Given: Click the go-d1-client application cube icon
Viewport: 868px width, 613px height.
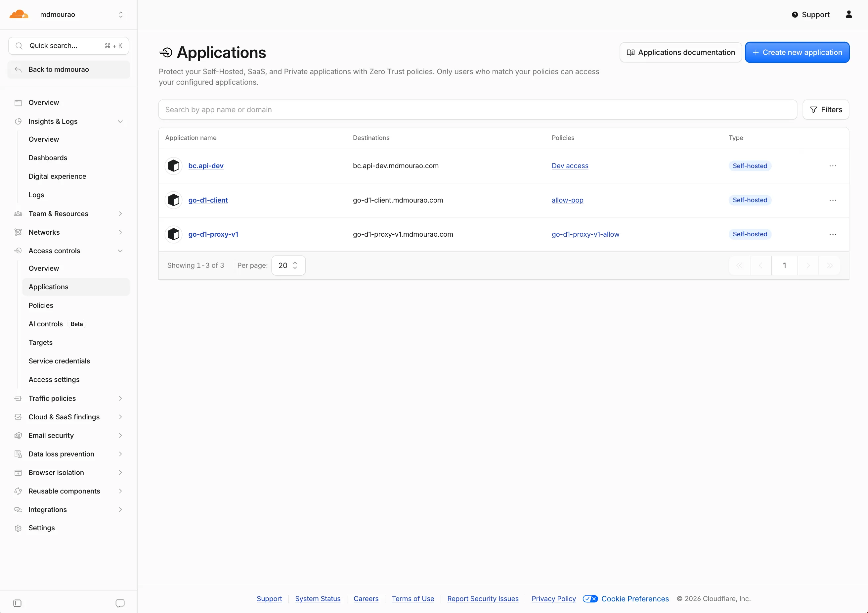Looking at the screenshot, I should tap(174, 200).
